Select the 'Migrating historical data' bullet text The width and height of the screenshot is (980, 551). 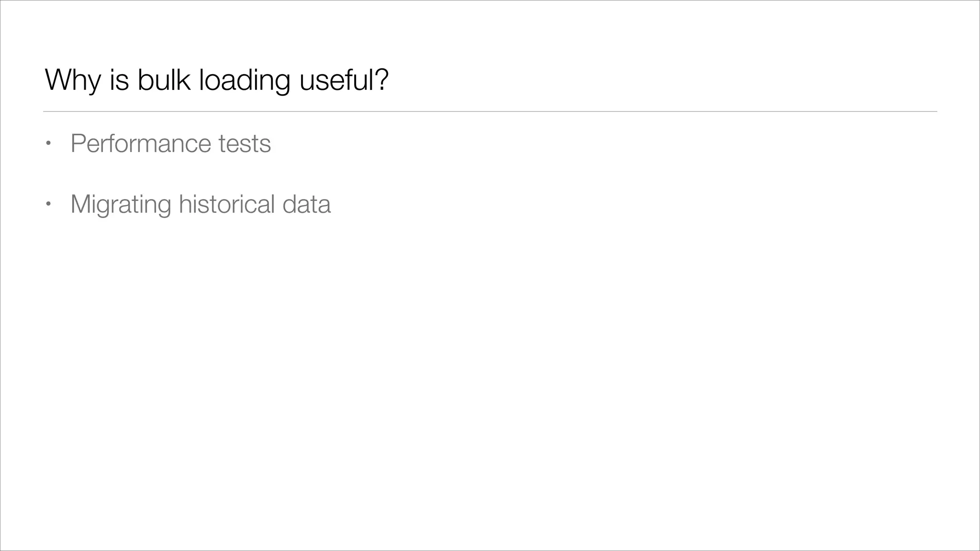pyautogui.click(x=200, y=204)
